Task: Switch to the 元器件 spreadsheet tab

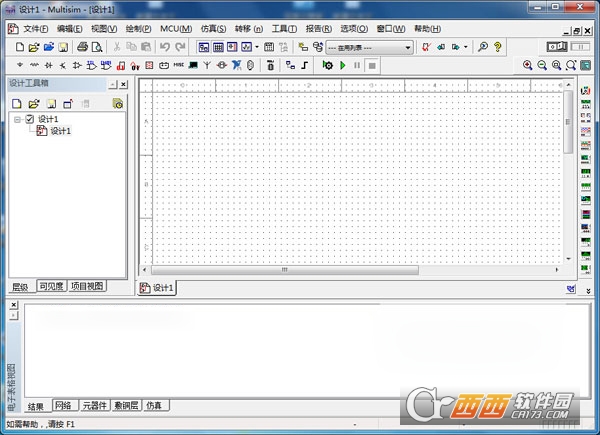Action: (95, 405)
